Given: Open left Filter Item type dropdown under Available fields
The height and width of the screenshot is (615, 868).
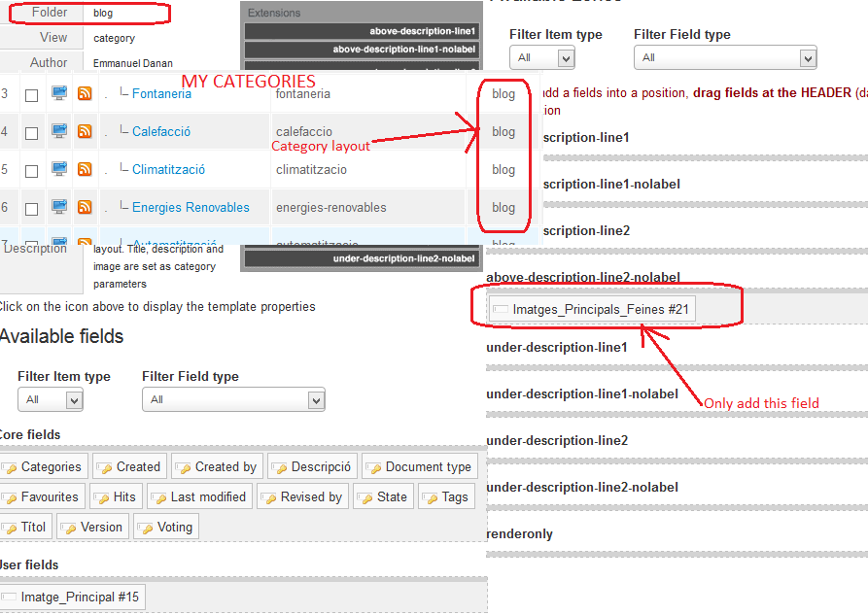Looking at the screenshot, I should coord(51,399).
